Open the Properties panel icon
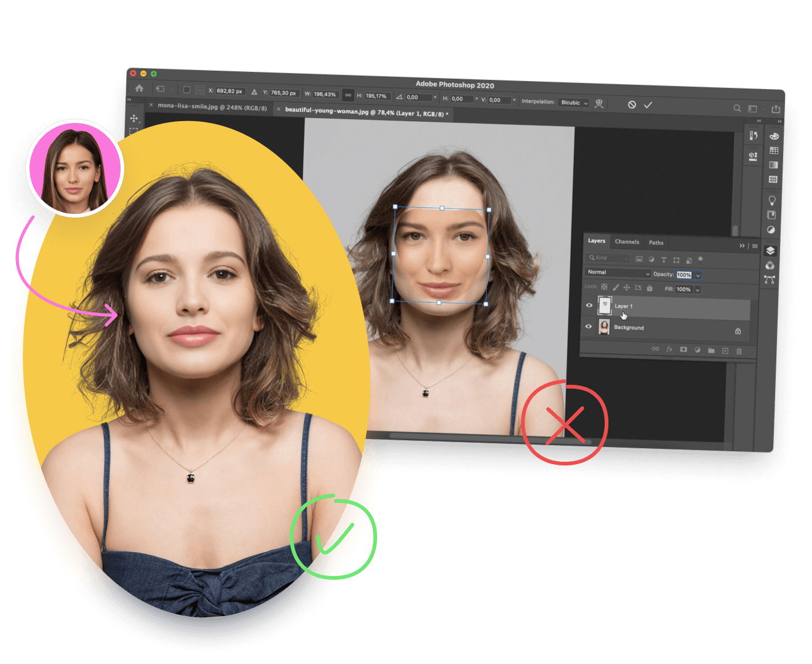The image size is (812, 664). click(752, 156)
